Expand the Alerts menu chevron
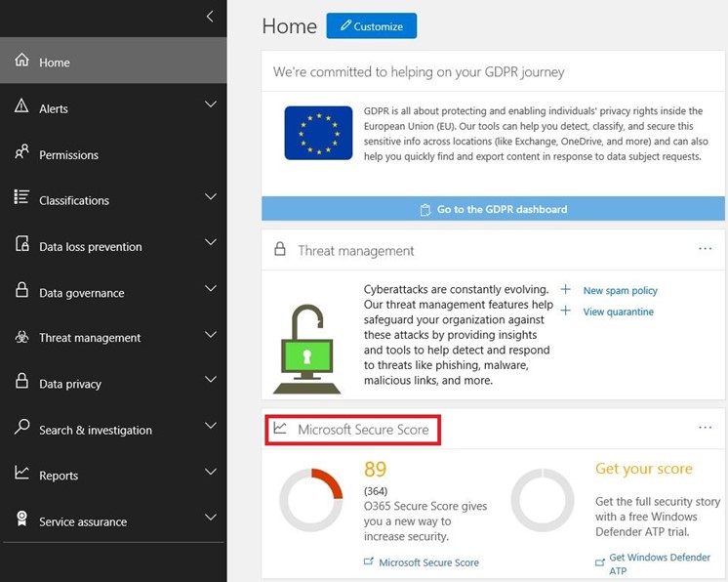Image resolution: width=728 pixels, height=582 pixels. click(x=211, y=104)
